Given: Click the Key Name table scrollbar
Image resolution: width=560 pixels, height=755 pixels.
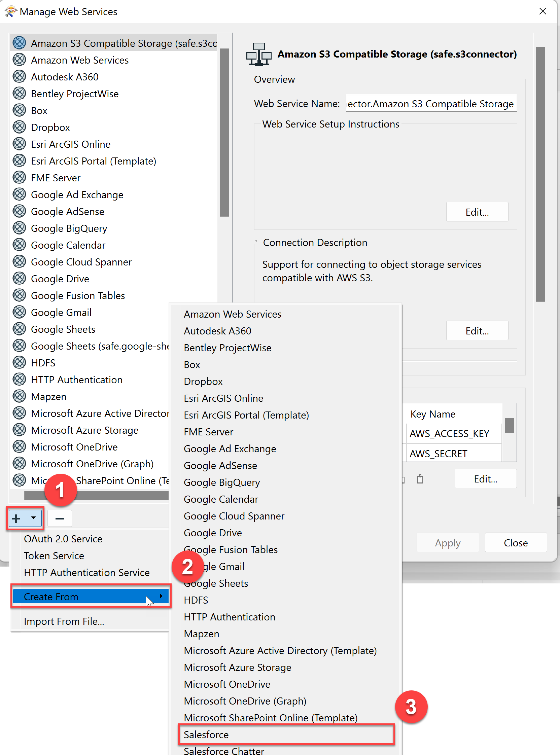Looking at the screenshot, I should [510, 425].
